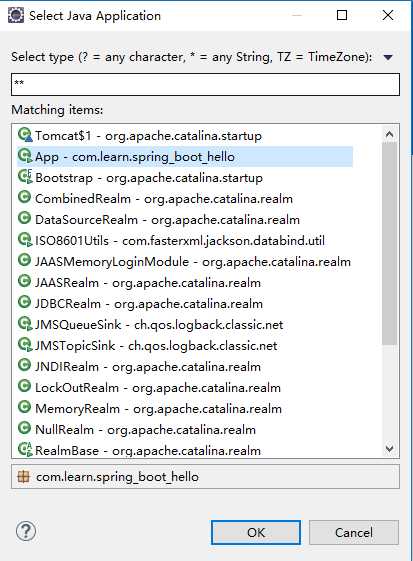
Task: Click the Cancel button
Action: pyautogui.click(x=354, y=532)
